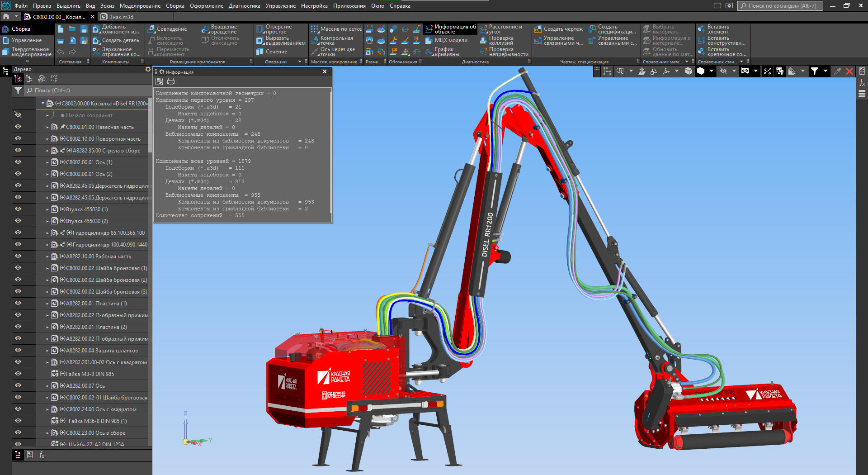Click Создать чертеж tool

click(x=558, y=29)
